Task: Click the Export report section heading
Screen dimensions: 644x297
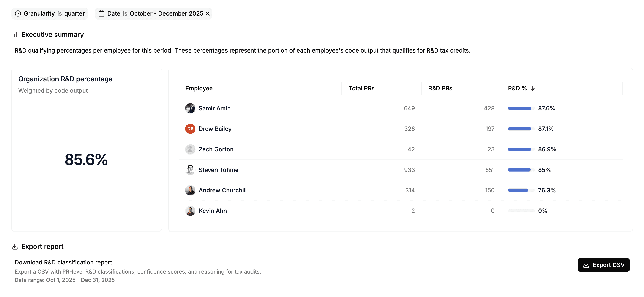Action: 42,247
